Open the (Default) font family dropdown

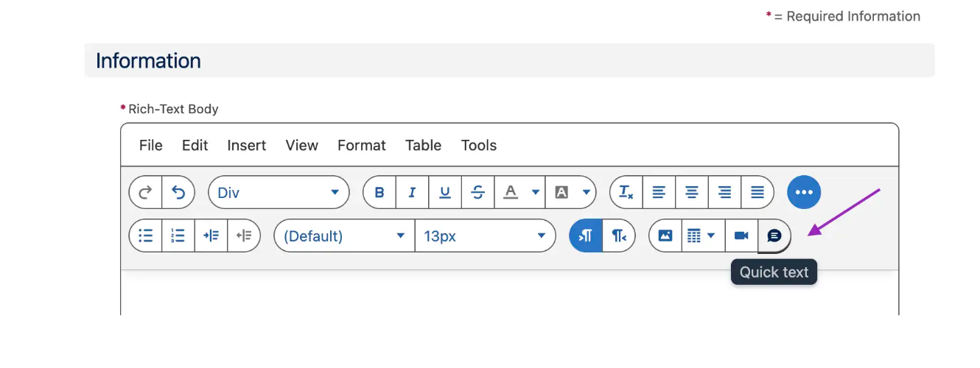(344, 236)
